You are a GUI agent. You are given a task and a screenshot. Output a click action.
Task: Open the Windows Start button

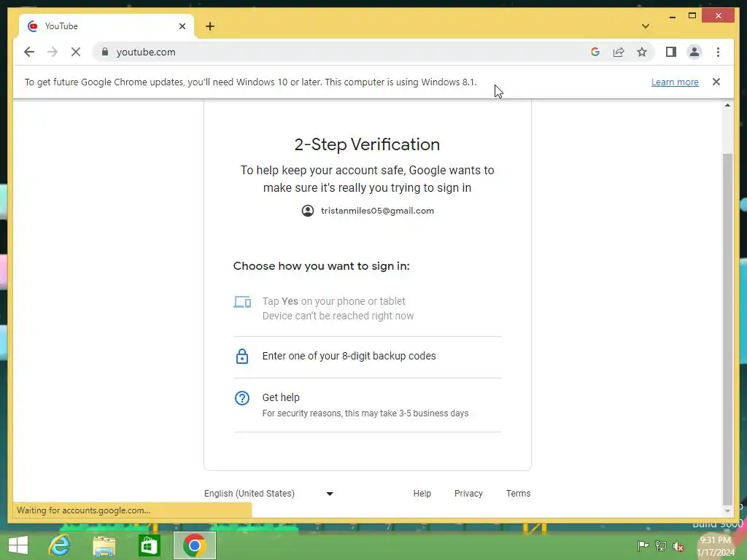point(18,545)
